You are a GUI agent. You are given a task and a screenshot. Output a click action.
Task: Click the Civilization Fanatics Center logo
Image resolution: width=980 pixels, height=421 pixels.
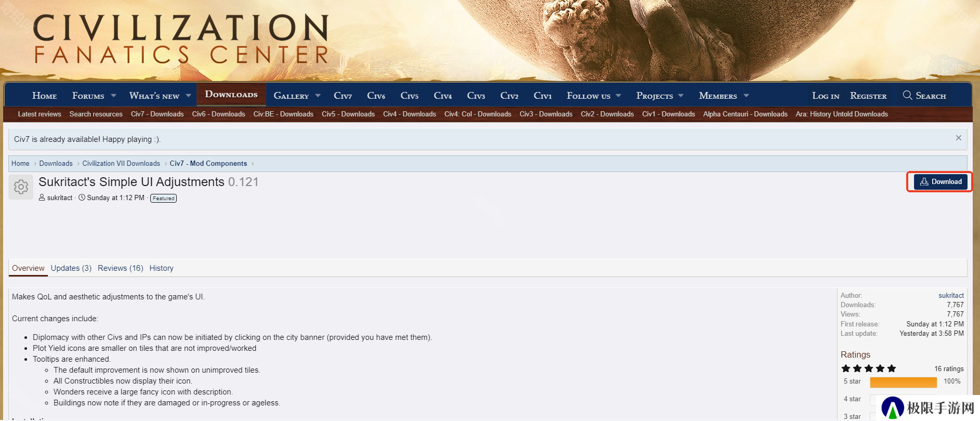180,39
